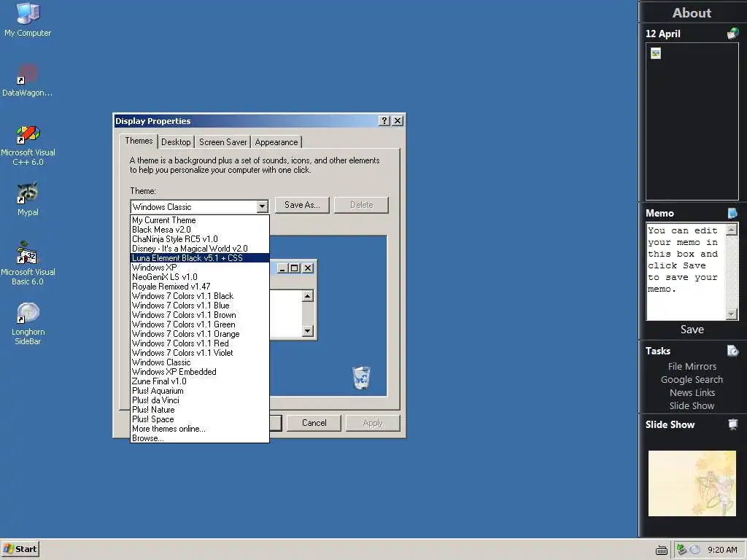Select NeoGeniX LS v1.0 theme

(200, 277)
